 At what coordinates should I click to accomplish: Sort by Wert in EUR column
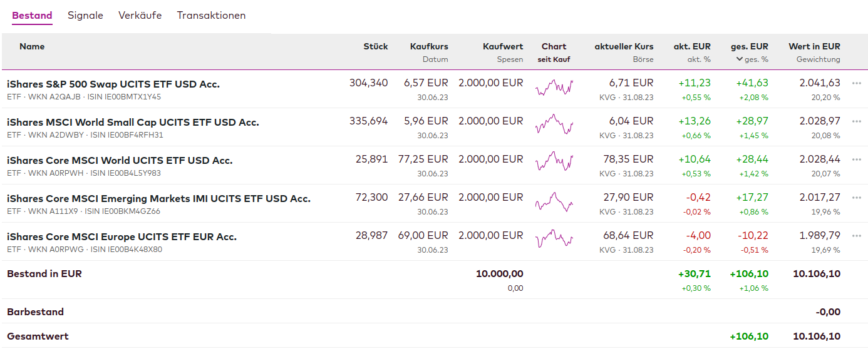814,46
